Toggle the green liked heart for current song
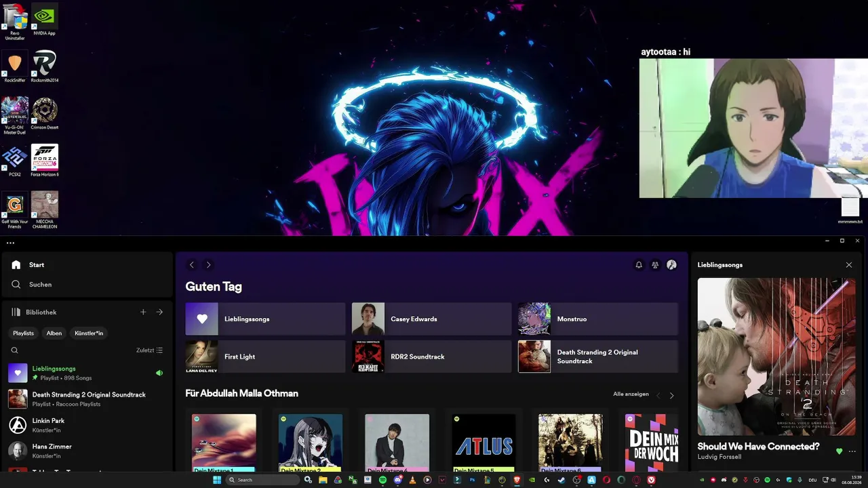 [840, 451]
